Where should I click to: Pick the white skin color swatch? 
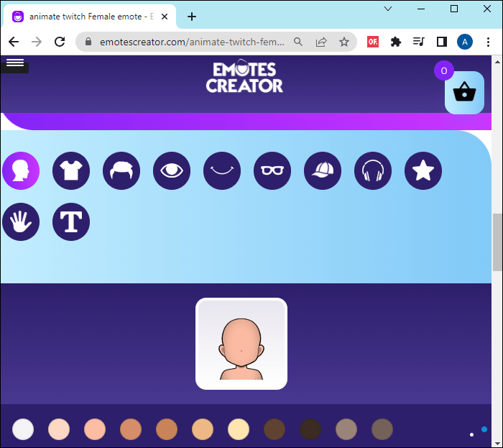tap(23, 429)
